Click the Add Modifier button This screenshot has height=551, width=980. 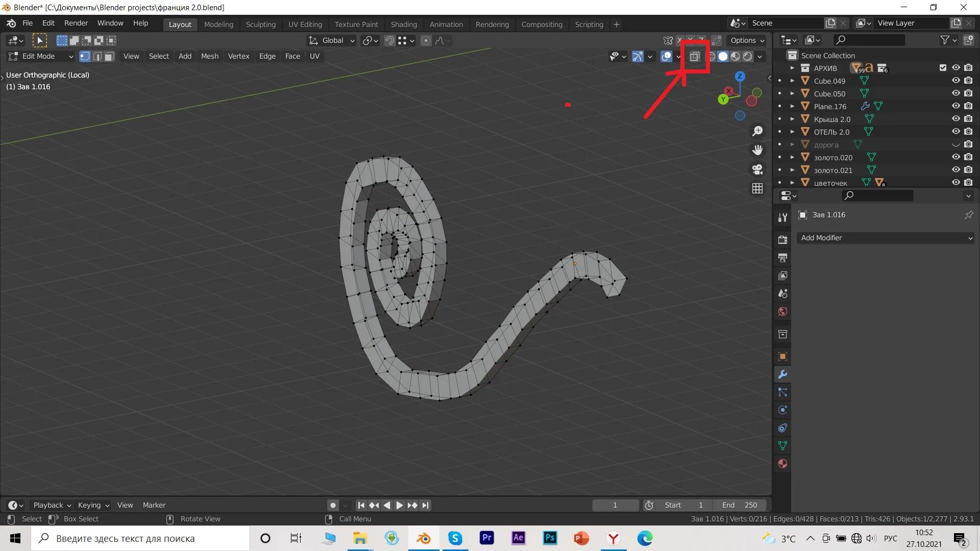tap(883, 237)
